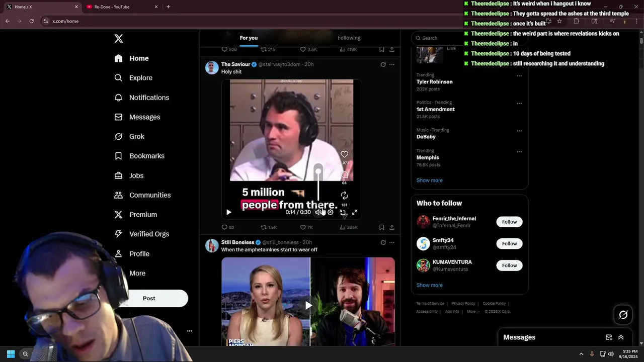Bookmark the top post with 419K views
The image size is (644, 362).
382,49
